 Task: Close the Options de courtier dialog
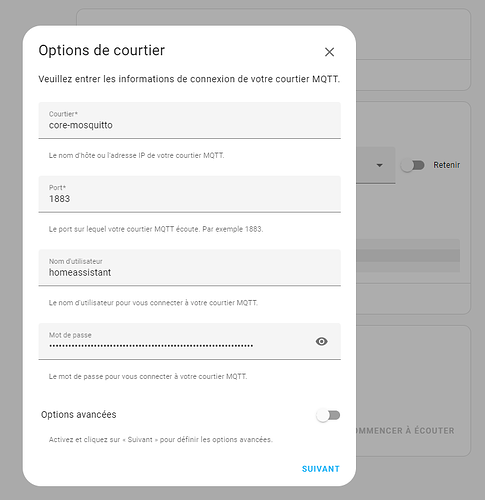point(329,52)
